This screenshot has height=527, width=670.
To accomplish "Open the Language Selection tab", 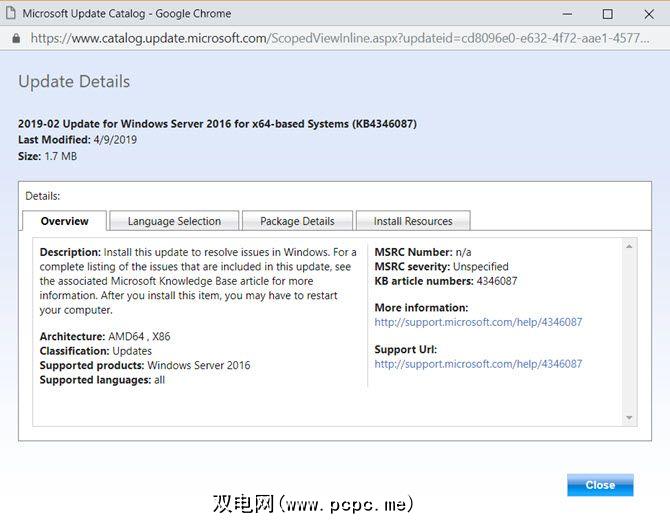I will point(174,221).
